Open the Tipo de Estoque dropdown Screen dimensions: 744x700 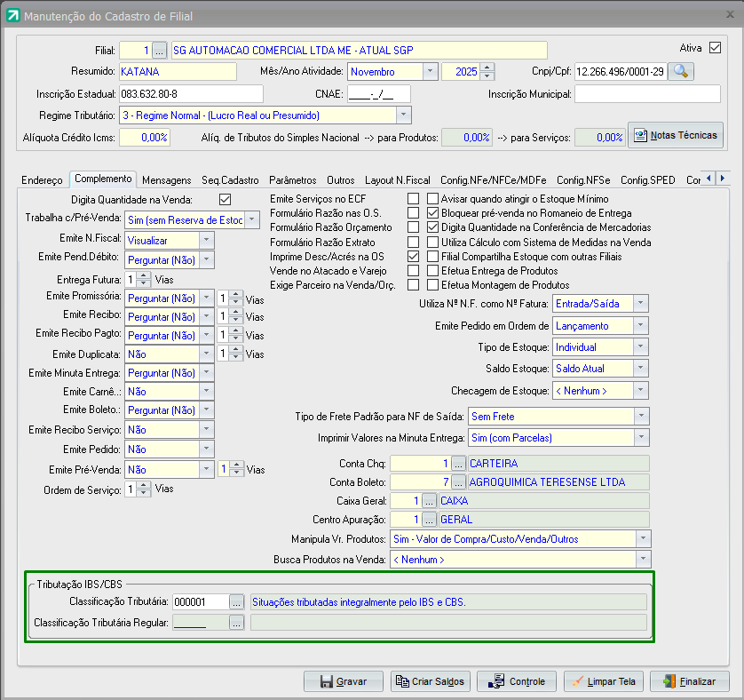click(x=641, y=347)
